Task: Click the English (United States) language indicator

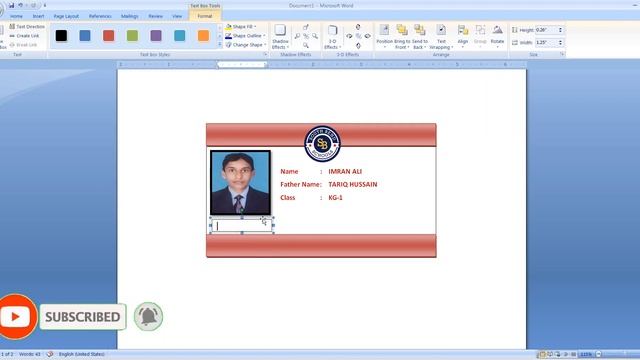Action: (82, 354)
